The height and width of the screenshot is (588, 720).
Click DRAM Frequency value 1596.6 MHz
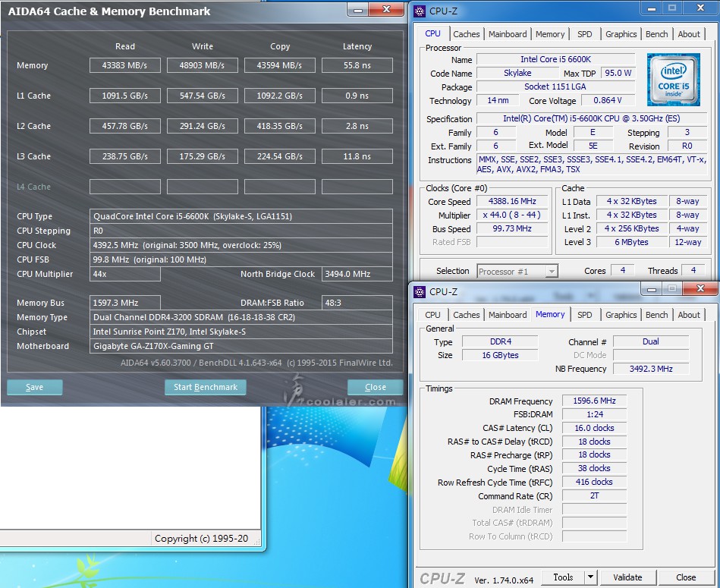594,401
